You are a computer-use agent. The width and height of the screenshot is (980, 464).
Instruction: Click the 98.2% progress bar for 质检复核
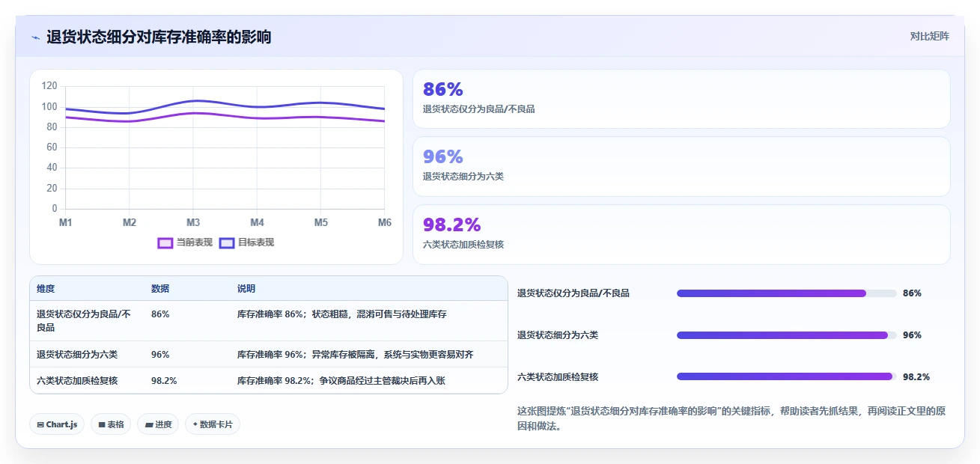click(x=787, y=377)
